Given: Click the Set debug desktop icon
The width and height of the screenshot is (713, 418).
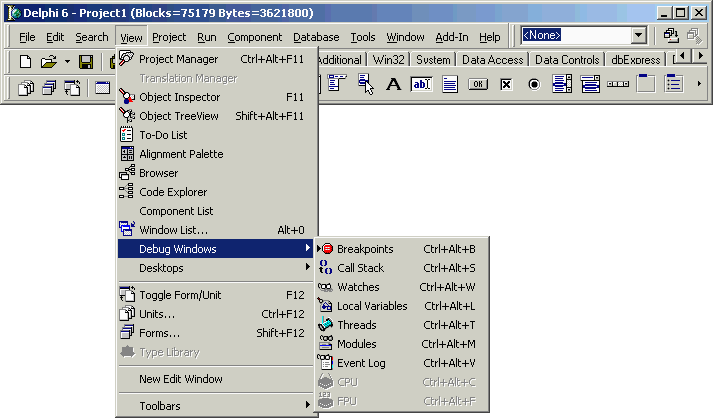Looking at the screenshot, I should (x=694, y=35).
